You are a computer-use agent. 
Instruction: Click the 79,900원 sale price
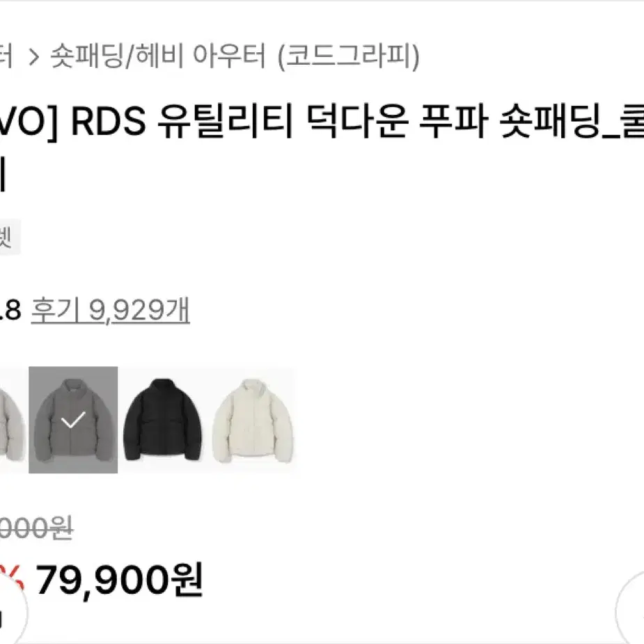tap(120, 580)
